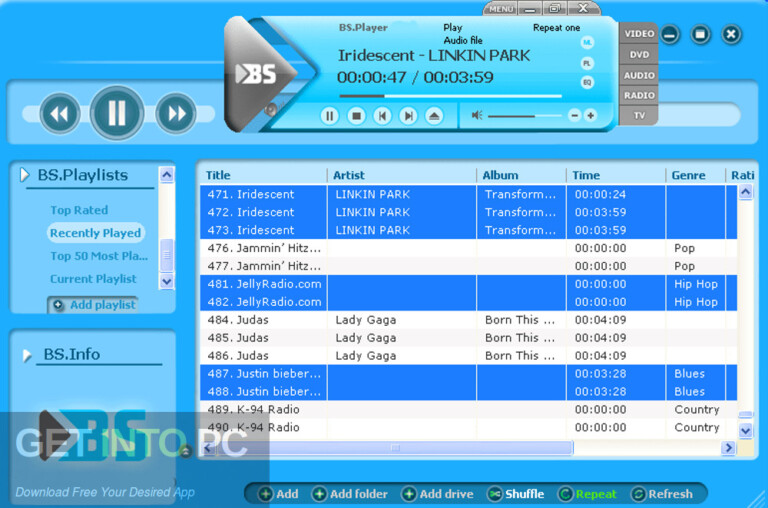Select track 485. Judas
This screenshot has height=508, width=768.
tap(468, 338)
